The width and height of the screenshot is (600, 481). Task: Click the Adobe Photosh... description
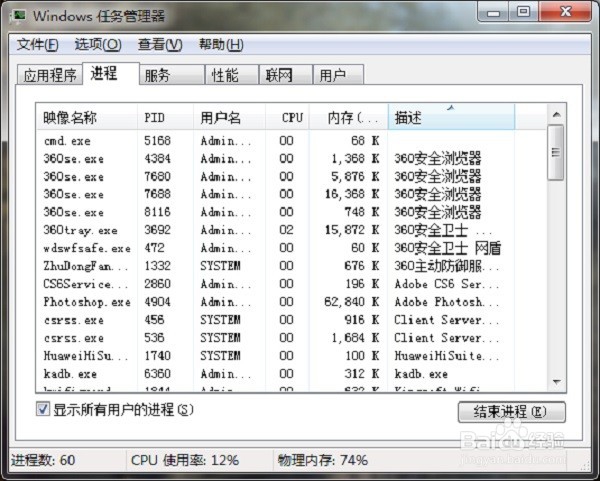click(x=447, y=302)
